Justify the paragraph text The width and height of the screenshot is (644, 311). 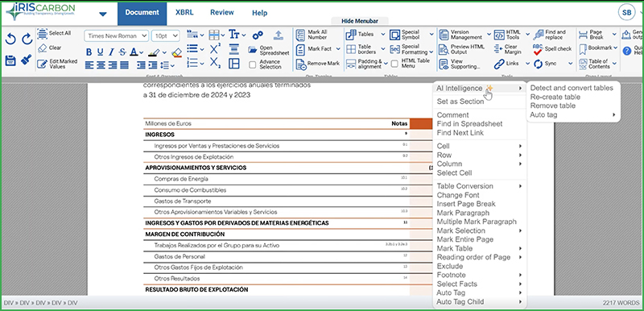pyautogui.click(x=124, y=65)
